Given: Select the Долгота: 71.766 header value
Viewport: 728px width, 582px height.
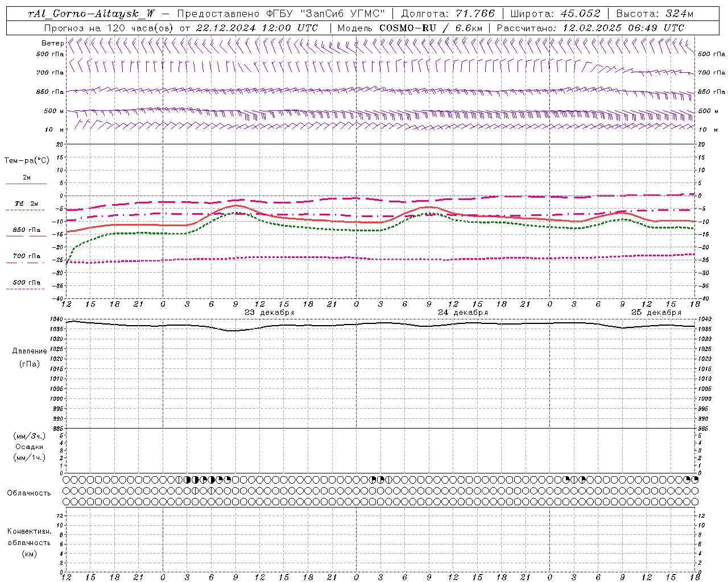Looking at the screenshot, I should tap(448, 14).
